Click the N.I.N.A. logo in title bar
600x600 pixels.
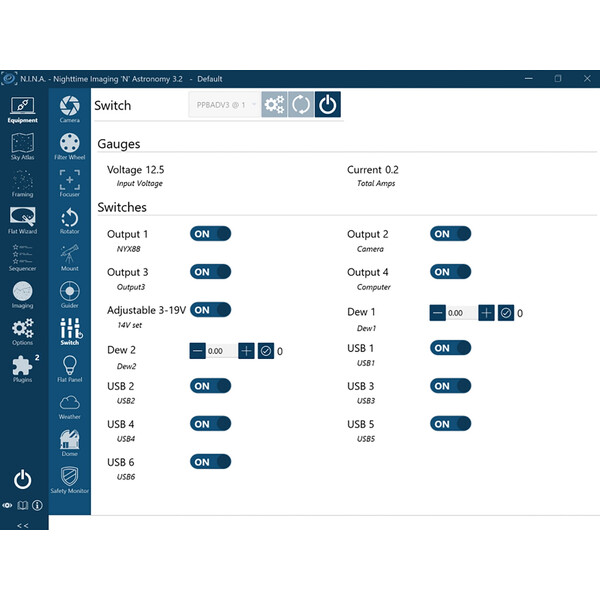click(x=9, y=79)
